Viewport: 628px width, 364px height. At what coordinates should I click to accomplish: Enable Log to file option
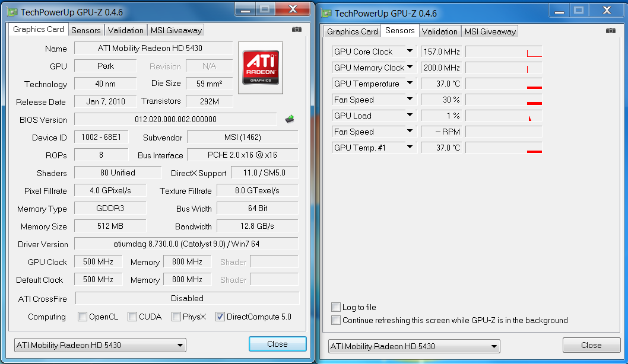point(337,307)
